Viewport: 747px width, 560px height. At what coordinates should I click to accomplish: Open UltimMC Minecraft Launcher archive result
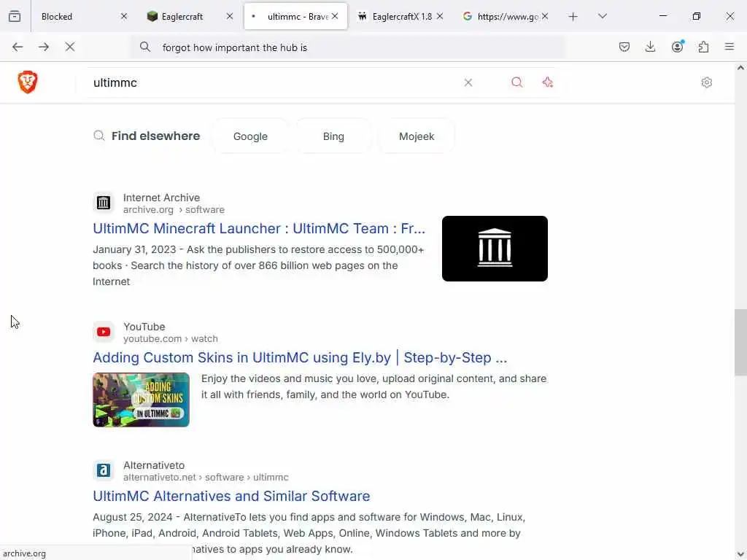tap(259, 228)
